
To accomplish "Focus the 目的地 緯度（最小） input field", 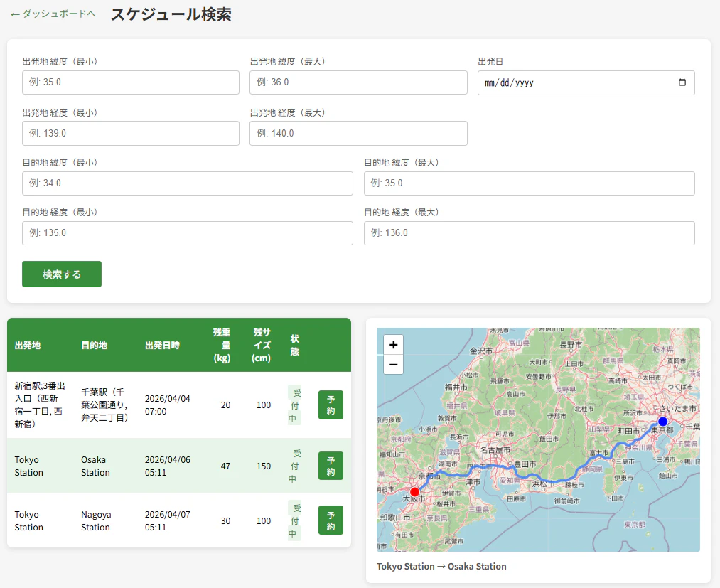I will tap(188, 183).
